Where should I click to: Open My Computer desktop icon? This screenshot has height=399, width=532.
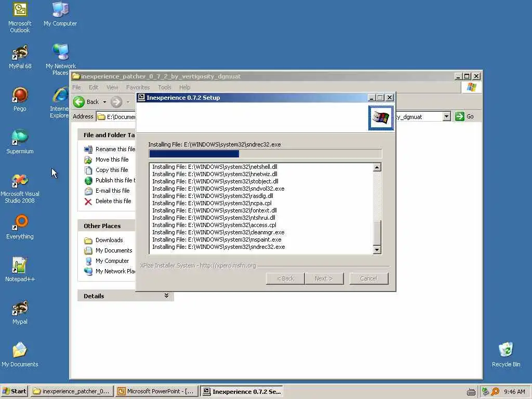60,14
